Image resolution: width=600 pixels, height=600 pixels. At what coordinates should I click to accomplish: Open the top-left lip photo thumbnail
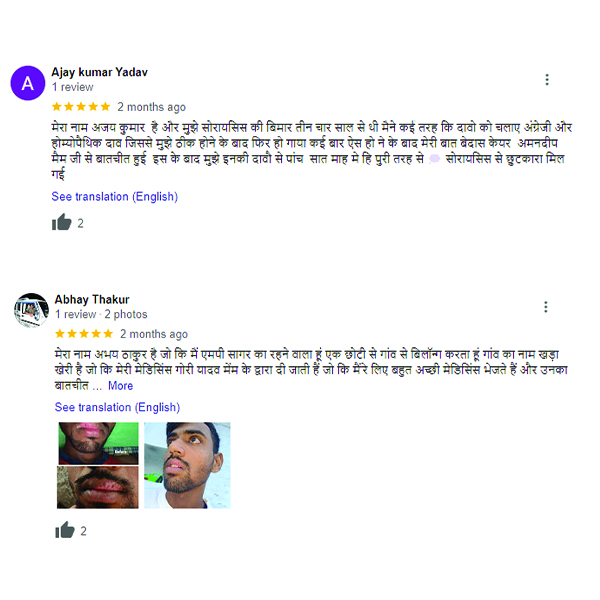(98, 443)
